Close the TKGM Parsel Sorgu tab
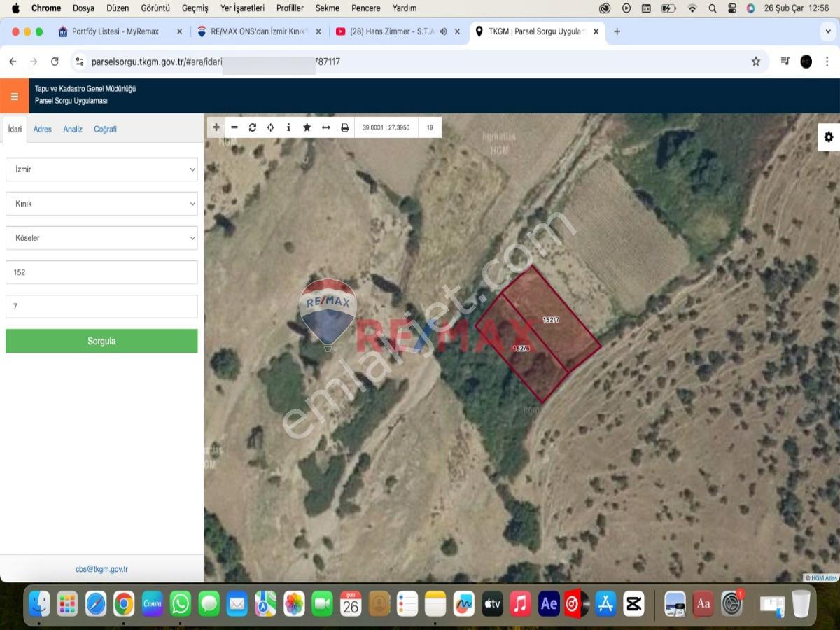Image resolution: width=840 pixels, height=630 pixels. pyautogui.click(x=596, y=31)
